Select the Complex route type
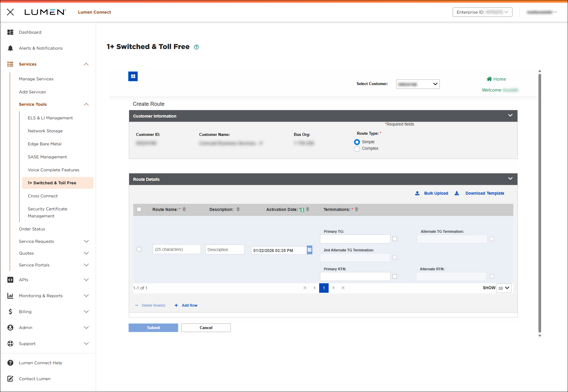Viewport: 568px width, 392px height. [x=357, y=149]
